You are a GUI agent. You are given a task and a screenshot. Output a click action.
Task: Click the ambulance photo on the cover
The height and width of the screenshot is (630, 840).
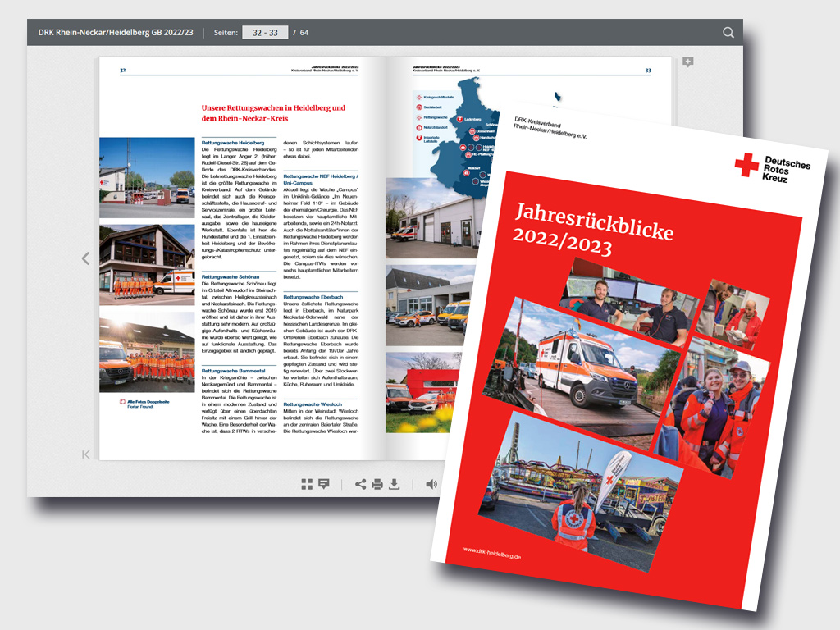tap(586, 365)
